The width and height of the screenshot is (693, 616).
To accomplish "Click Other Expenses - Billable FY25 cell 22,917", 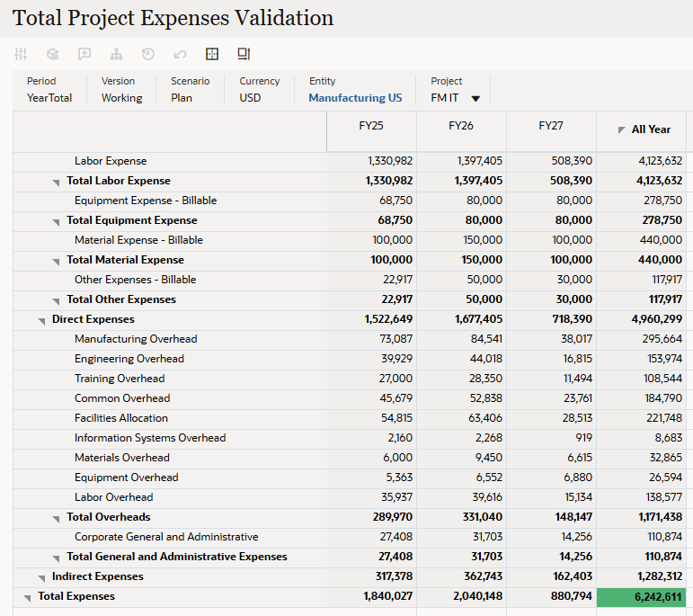I will point(372,280).
